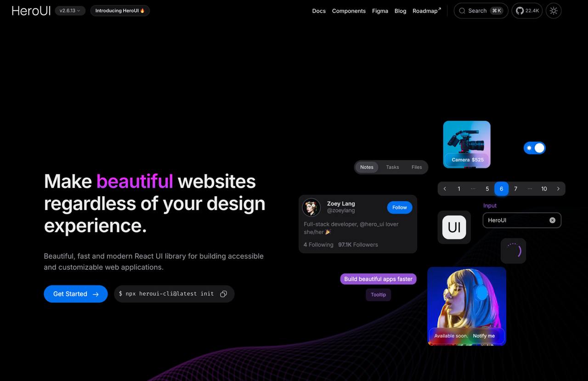Switch theme with the sun icon button
Screen dimensions: 588x381
(554, 11)
